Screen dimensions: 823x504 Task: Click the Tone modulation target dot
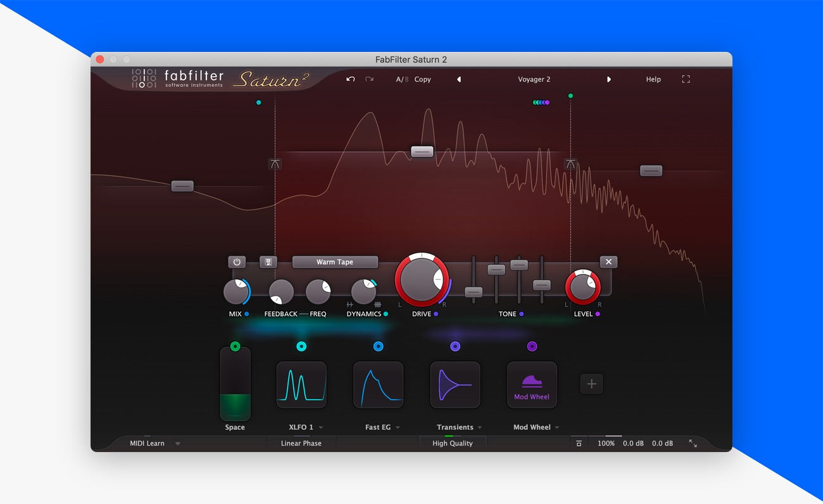coord(522,314)
